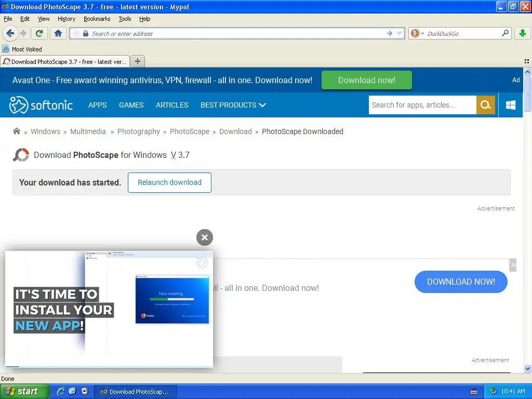Close the video popup with X button
The height and width of the screenshot is (399, 532).
(x=205, y=237)
